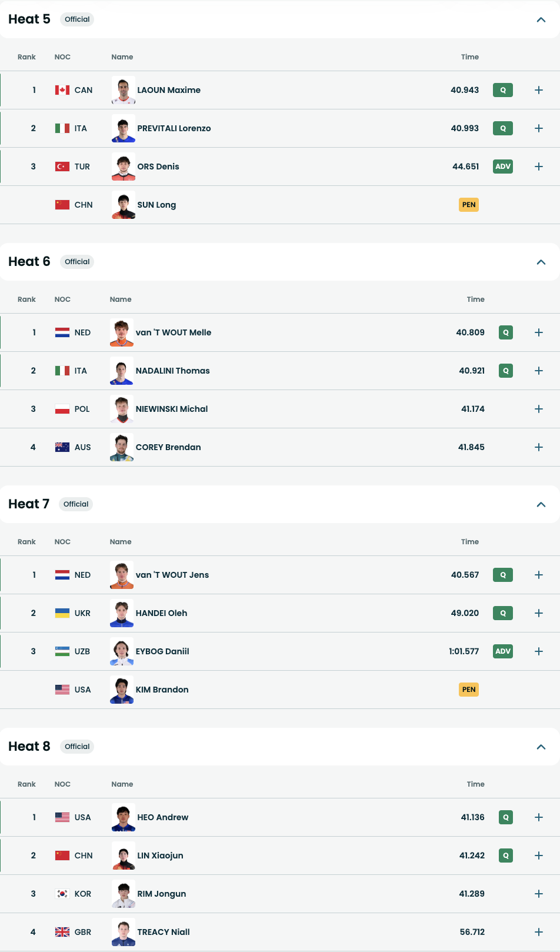Image resolution: width=560 pixels, height=952 pixels.
Task: Expand EYBOG Daniil result details
Action: click(538, 651)
